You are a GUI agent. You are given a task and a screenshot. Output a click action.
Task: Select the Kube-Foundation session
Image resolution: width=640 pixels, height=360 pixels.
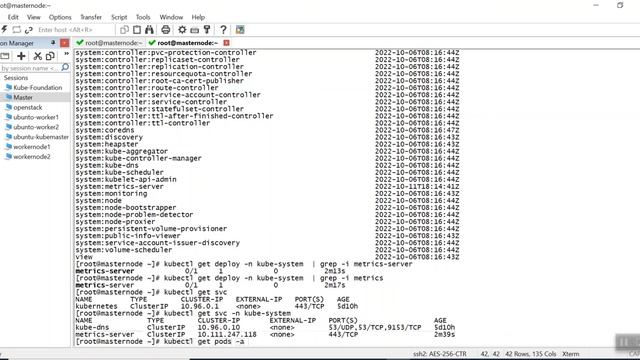pyautogui.click(x=38, y=87)
